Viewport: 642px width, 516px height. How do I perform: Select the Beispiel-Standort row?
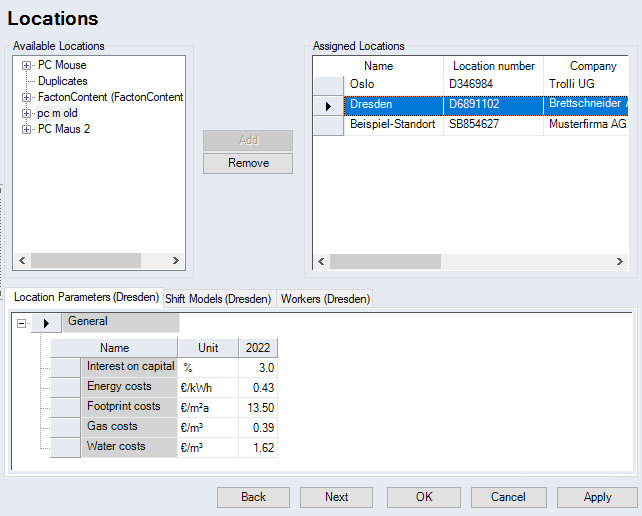[392, 125]
